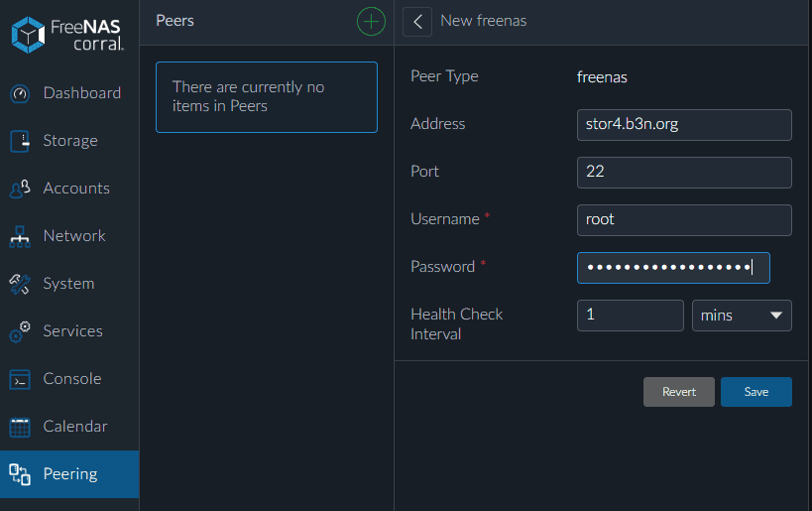Screen dimensions: 812x511
Task: Click the Health Check Interval number field
Action: pyautogui.click(x=631, y=316)
